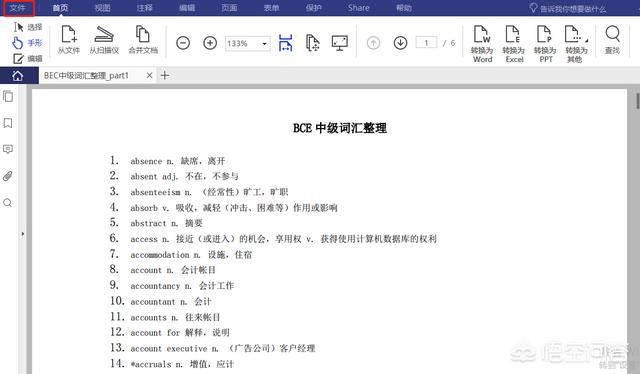The image size is (640, 374).
Task: Open the attachments paperclip panel
Action: (8, 176)
